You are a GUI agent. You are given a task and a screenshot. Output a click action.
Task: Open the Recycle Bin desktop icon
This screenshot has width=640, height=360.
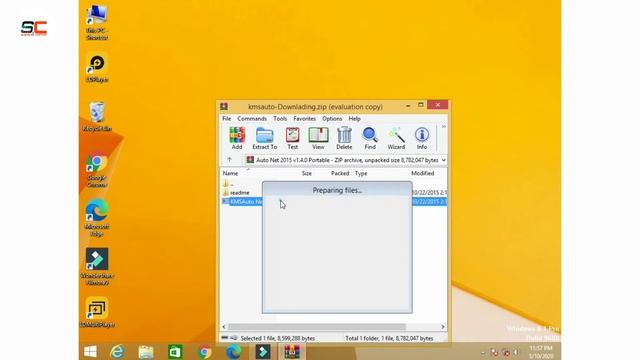click(97, 117)
